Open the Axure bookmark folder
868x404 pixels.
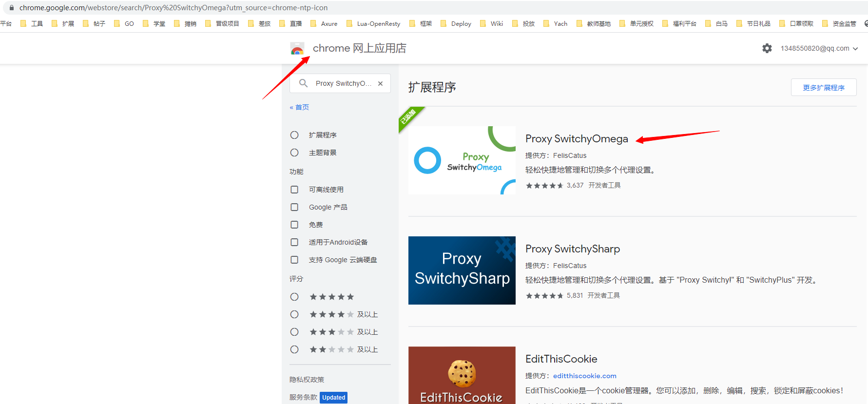click(x=324, y=23)
